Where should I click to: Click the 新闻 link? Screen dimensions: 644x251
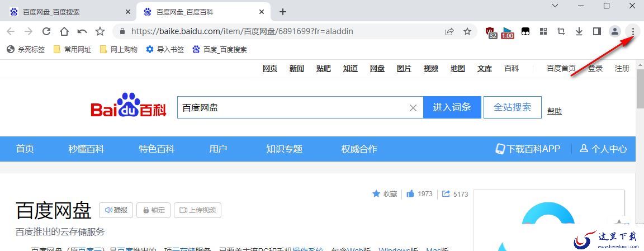point(296,69)
